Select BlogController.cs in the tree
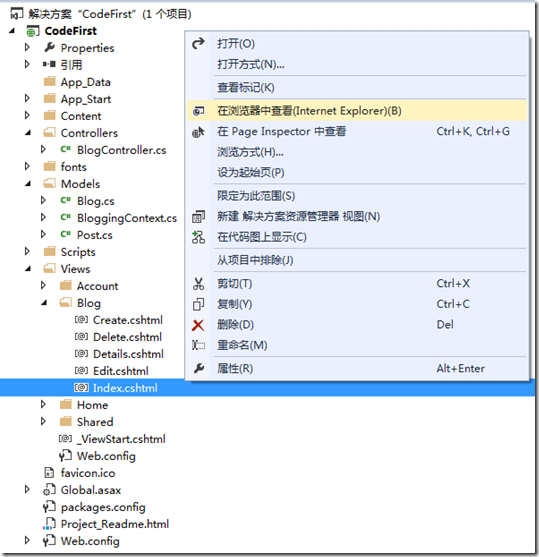 pos(122,150)
